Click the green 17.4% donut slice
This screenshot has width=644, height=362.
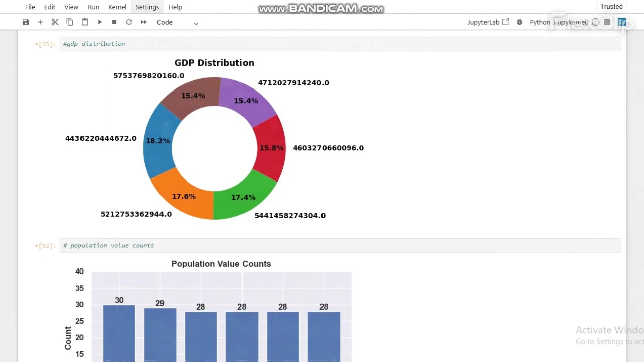tap(244, 198)
